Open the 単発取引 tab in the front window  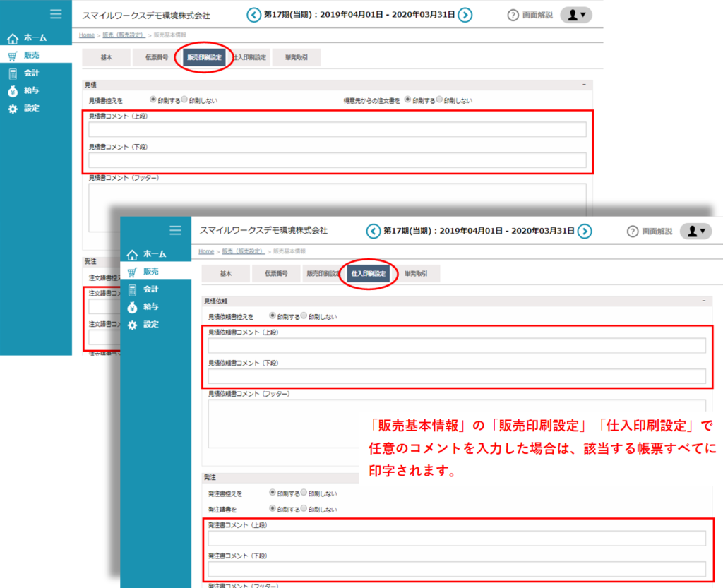tap(416, 273)
